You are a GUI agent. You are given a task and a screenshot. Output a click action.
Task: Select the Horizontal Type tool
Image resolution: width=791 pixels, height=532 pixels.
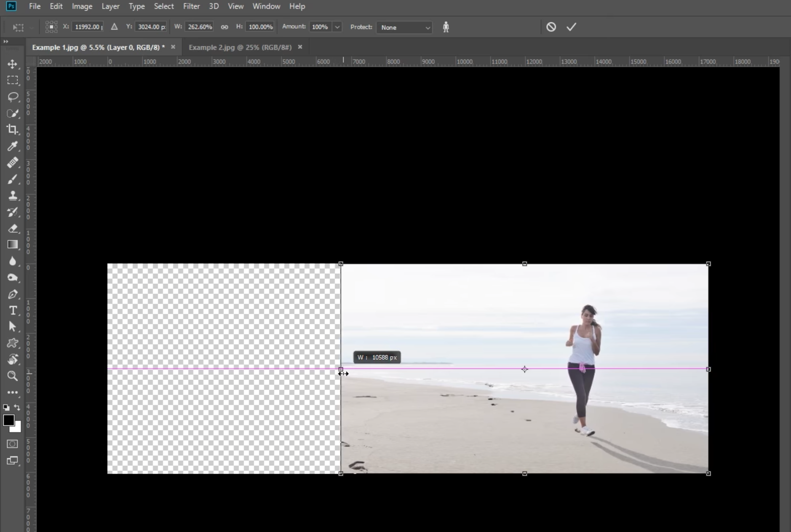coord(13,310)
